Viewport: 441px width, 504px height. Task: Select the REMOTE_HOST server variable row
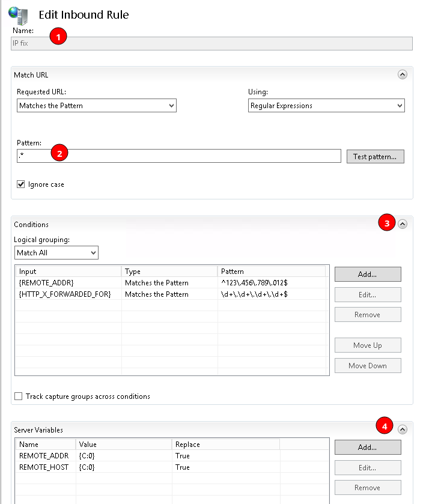pyautogui.click(x=46, y=467)
